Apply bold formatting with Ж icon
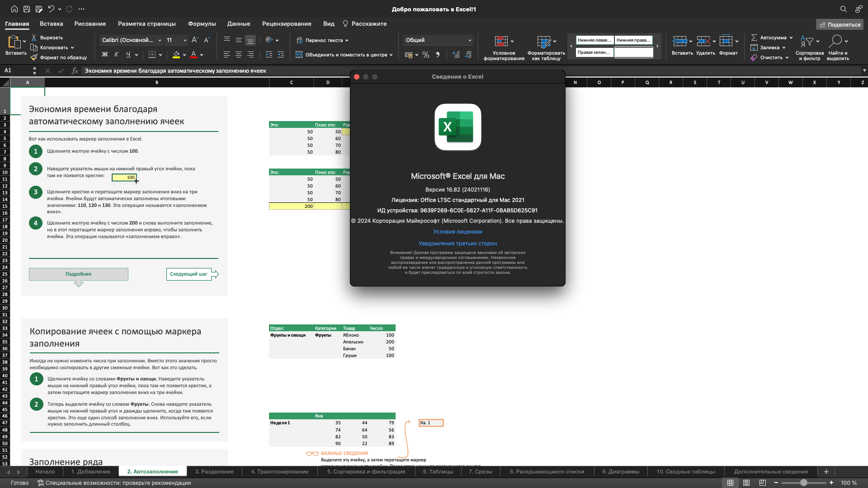Viewport: 868px width, 488px height. tap(105, 55)
